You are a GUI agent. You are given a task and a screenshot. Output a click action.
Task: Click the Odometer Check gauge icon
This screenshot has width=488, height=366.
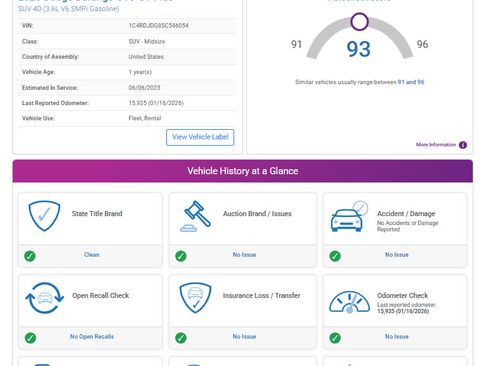coord(349,302)
